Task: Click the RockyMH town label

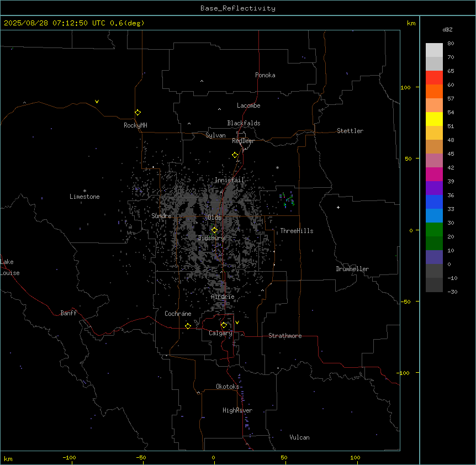Action: coord(135,125)
